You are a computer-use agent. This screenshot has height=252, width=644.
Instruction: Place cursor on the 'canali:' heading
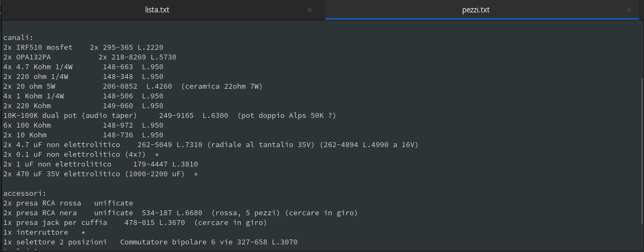click(18, 38)
